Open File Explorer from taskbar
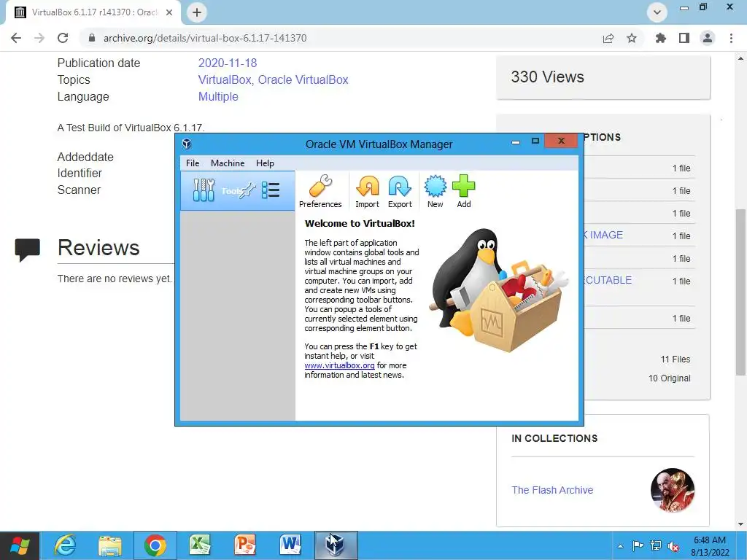Image resolution: width=747 pixels, height=560 pixels. [x=110, y=545]
